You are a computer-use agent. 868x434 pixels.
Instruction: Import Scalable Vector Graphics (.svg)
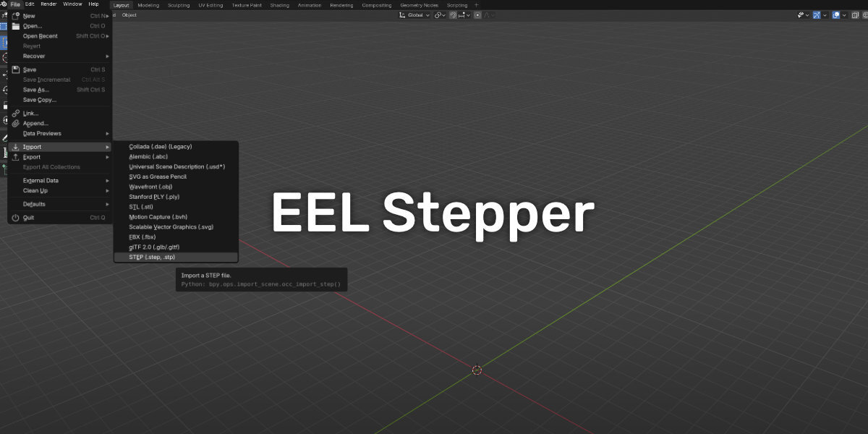[176, 227]
